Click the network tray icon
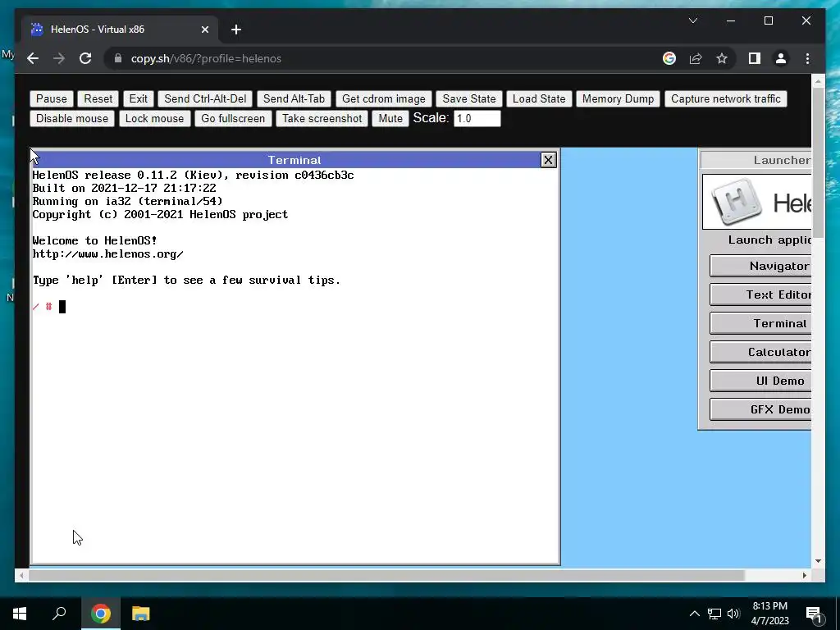This screenshot has width=840, height=630. click(714, 614)
